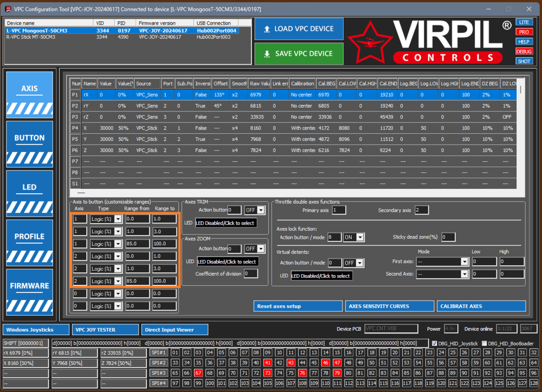Click the SHOT screenshot badge
542x392 pixels.
pyautogui.click(x=524, y=60)
